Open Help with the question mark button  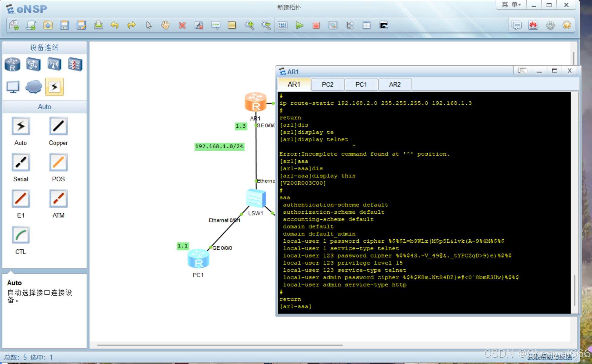tap(567, 25)
